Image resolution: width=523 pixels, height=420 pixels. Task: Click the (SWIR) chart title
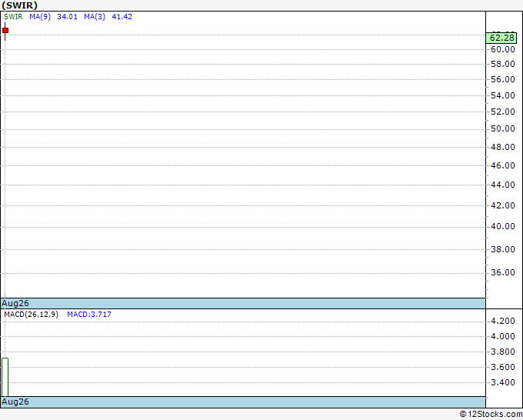[x=20, y=5]
